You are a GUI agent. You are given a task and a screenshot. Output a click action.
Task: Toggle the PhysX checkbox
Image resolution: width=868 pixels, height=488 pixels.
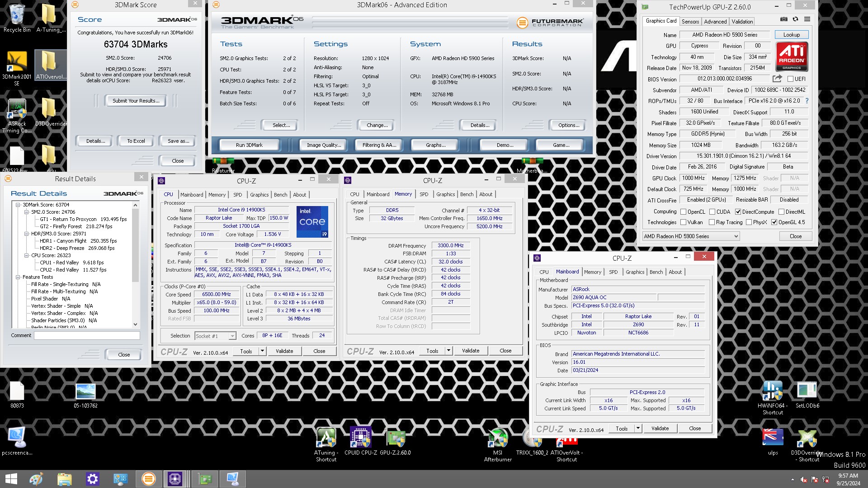point(749,222)
